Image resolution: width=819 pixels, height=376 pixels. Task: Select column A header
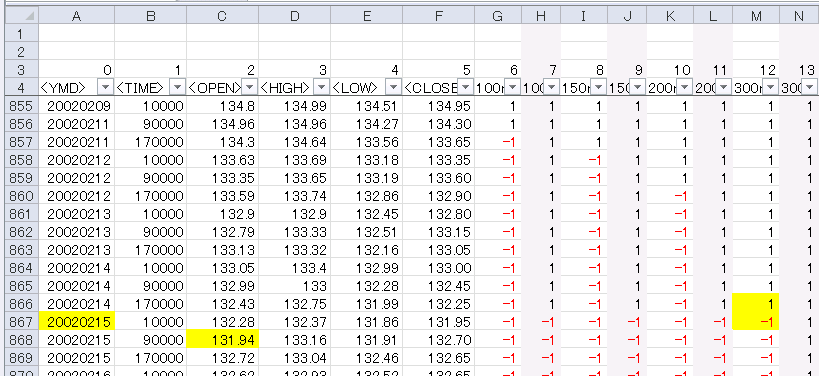(x=76, y=16)
